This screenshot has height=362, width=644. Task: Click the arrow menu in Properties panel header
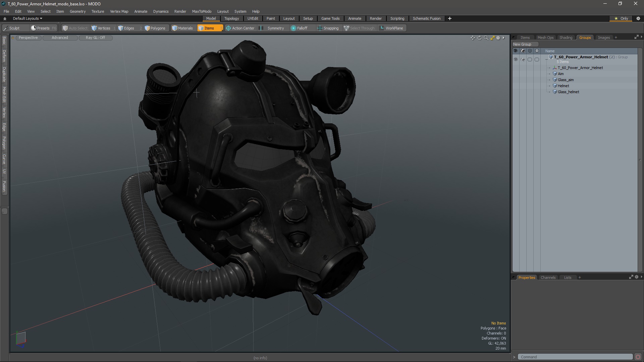641,277
